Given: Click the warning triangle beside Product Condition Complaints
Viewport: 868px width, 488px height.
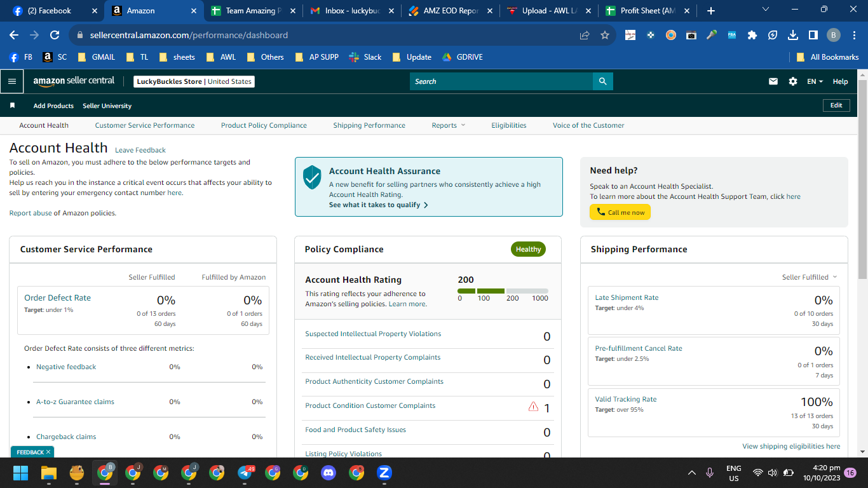Looking at the screenshot, I should point(534,407).
